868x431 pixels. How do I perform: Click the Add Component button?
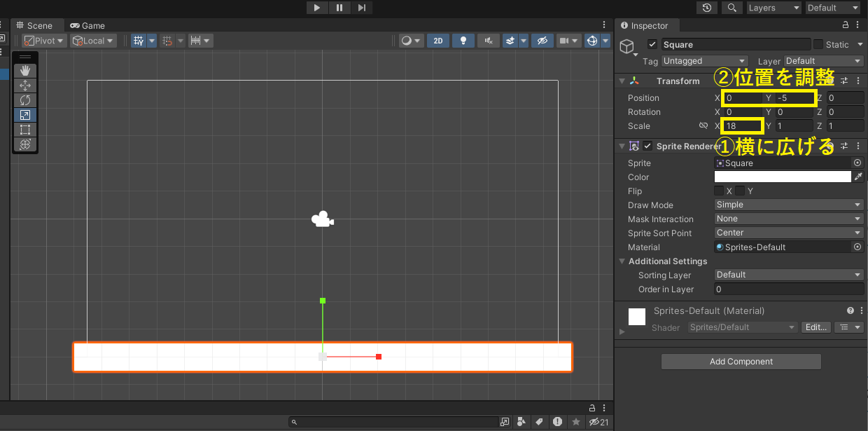pyautogui.click(x=741, y=361)
